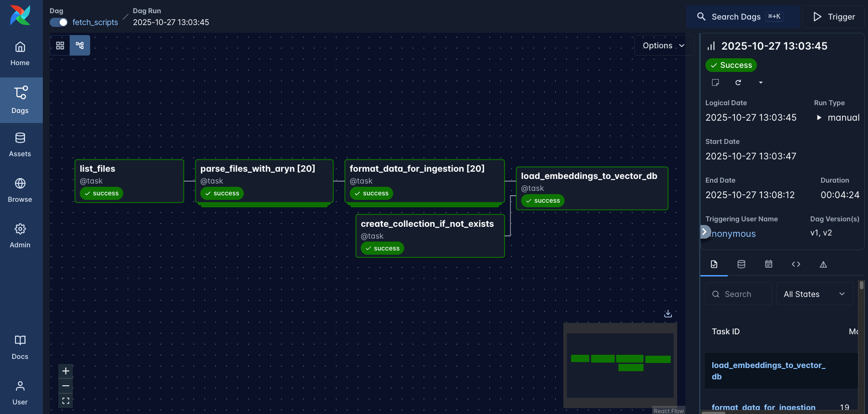The image size is (868, 414).
Task: Zoom out on the graph
Action: (66, 386)
